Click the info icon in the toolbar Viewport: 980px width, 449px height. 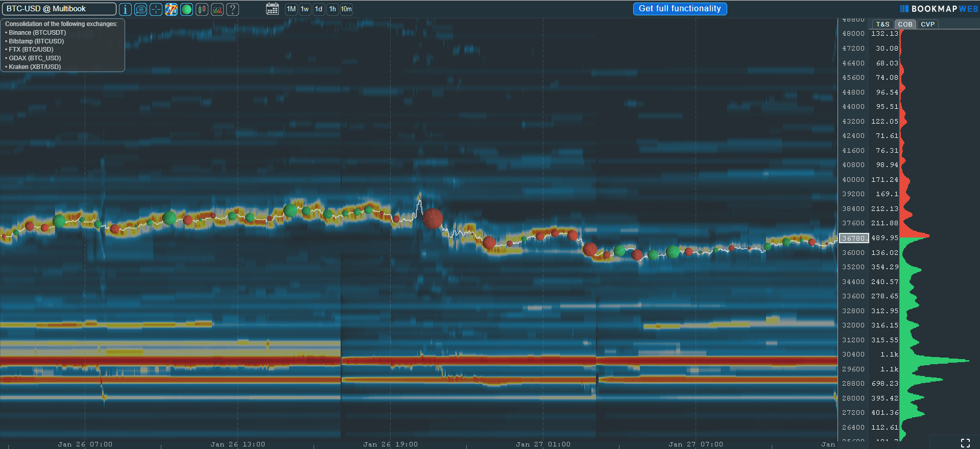[x=125, y=9]
